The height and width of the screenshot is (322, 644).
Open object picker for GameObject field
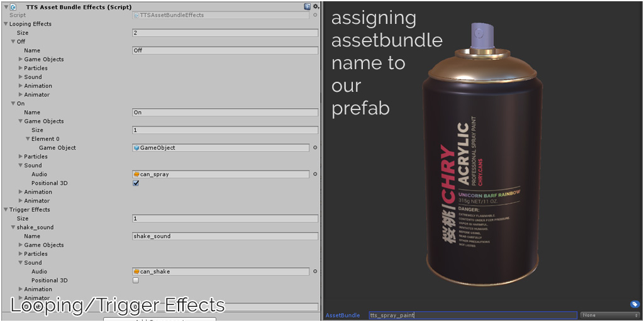coord(315,147)
